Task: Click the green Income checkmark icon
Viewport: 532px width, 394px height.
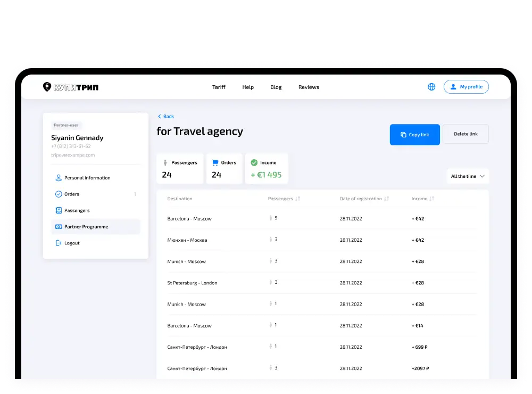Action: click(254, 162)
